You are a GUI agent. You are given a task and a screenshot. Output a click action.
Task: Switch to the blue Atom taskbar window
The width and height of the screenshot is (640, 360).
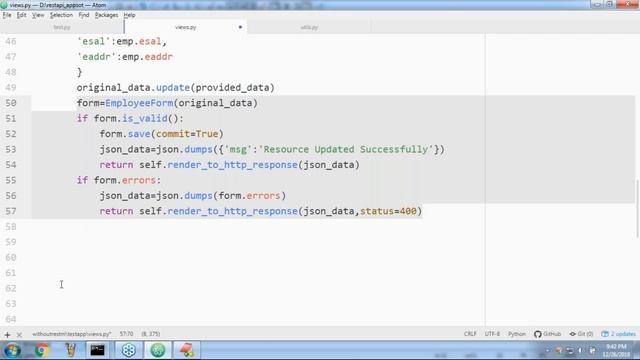coord(129,350)
